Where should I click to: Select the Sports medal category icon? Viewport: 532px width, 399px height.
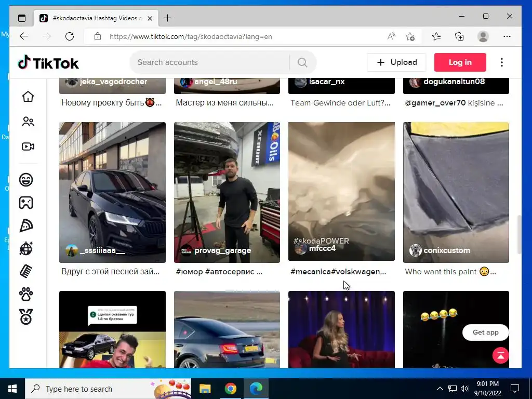26,317
